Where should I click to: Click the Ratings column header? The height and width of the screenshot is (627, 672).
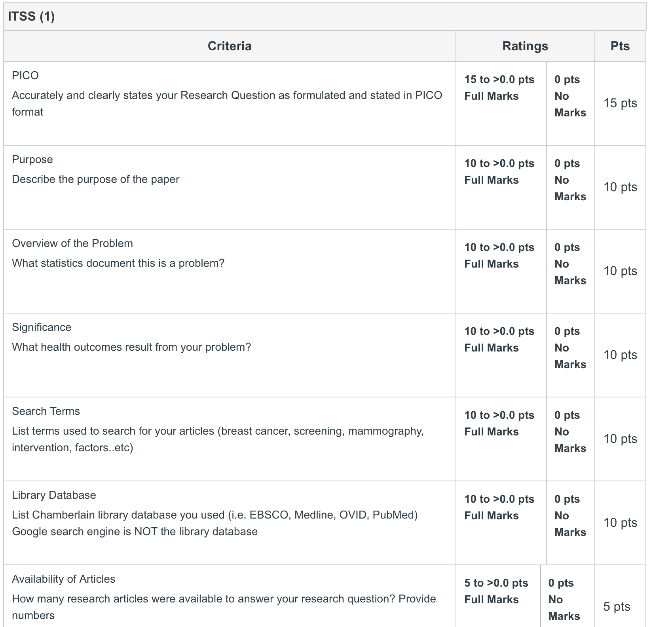pyautogui.click(x=525, y=46)
